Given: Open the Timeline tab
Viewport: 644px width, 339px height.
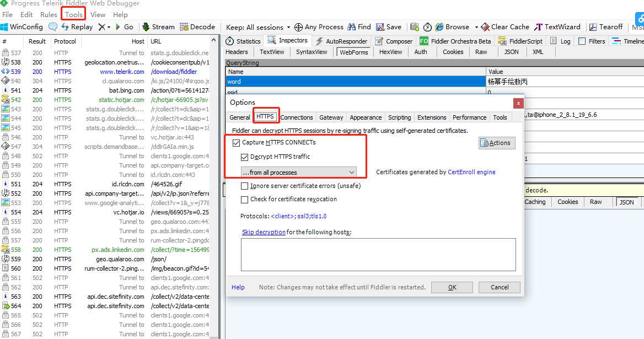Looking at the screenshot, I should pos(627,41).
